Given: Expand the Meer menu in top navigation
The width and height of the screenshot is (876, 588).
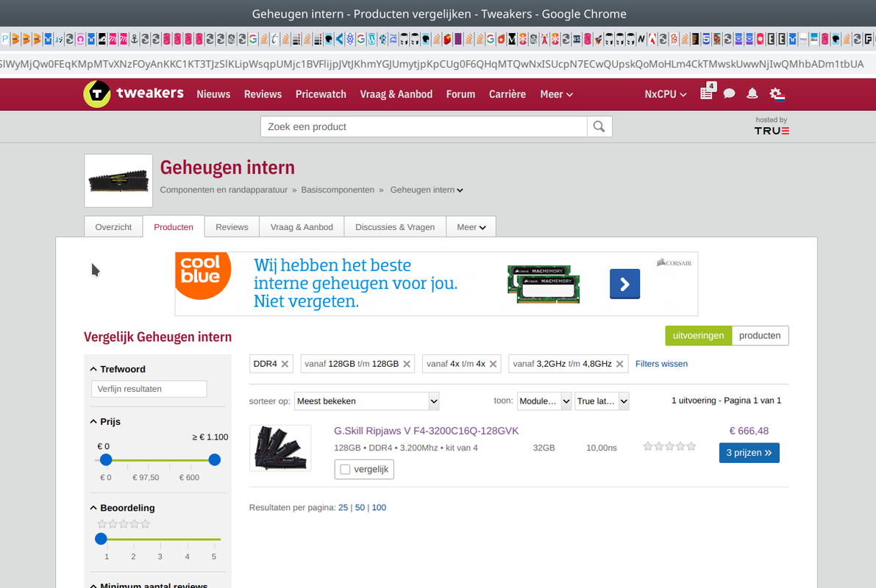Looking at the screenshot, I should 557,94.
